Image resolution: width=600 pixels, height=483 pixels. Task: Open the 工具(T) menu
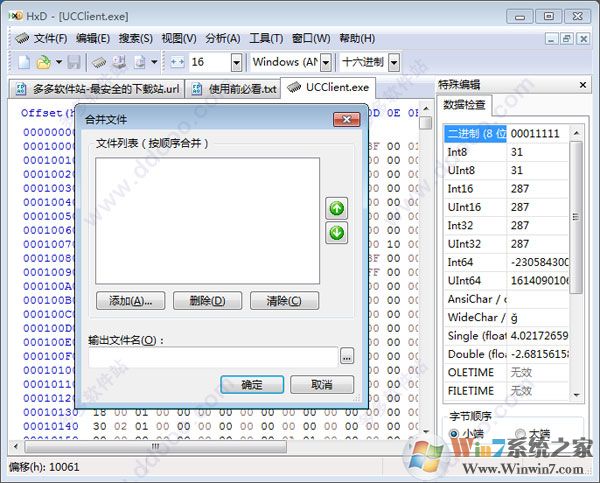(x=266, y=38)
